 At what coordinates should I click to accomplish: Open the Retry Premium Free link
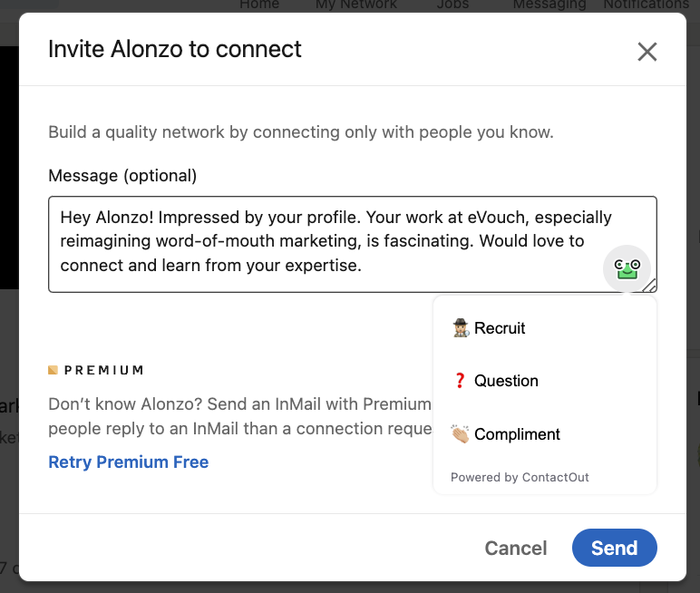[129, 462]
